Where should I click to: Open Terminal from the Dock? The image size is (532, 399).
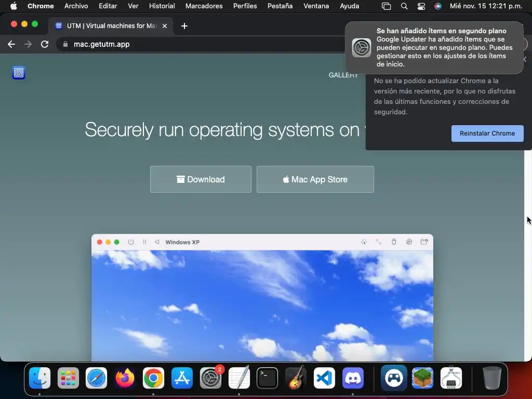tap(268, 378)
